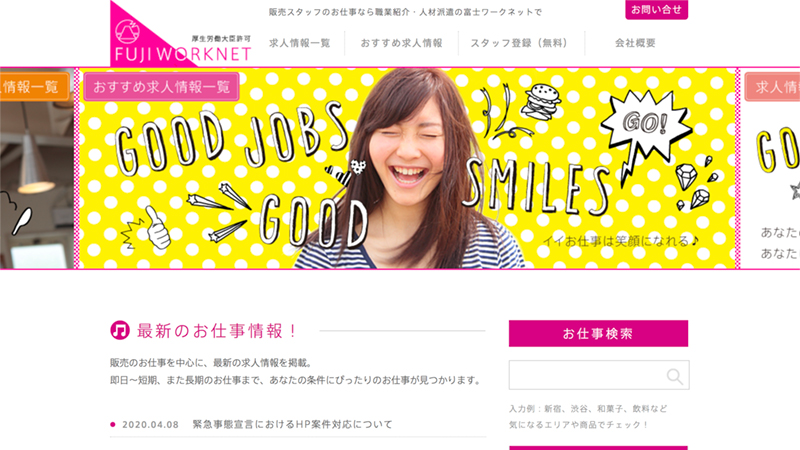The height and width of the screenshot is (450, 800).
Task: Open the 緊急事態宣言におけるHP案件対応について news link
Action: click(292, 424)
